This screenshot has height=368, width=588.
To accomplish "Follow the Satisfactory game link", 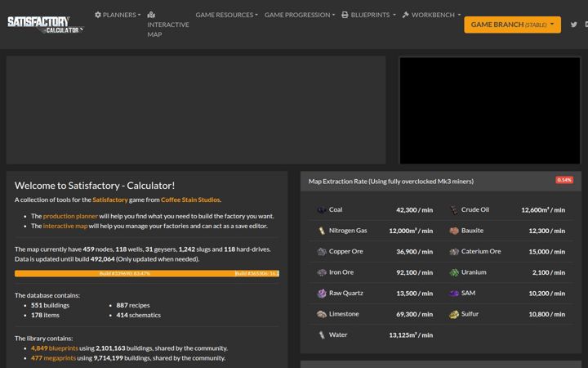I will pos(110,200).
